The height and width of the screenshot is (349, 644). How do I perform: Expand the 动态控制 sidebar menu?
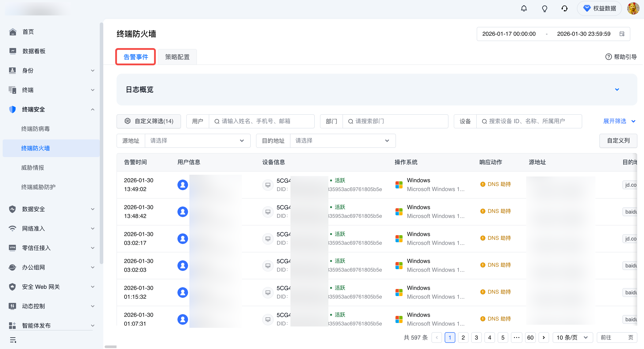tap(51, 306)
